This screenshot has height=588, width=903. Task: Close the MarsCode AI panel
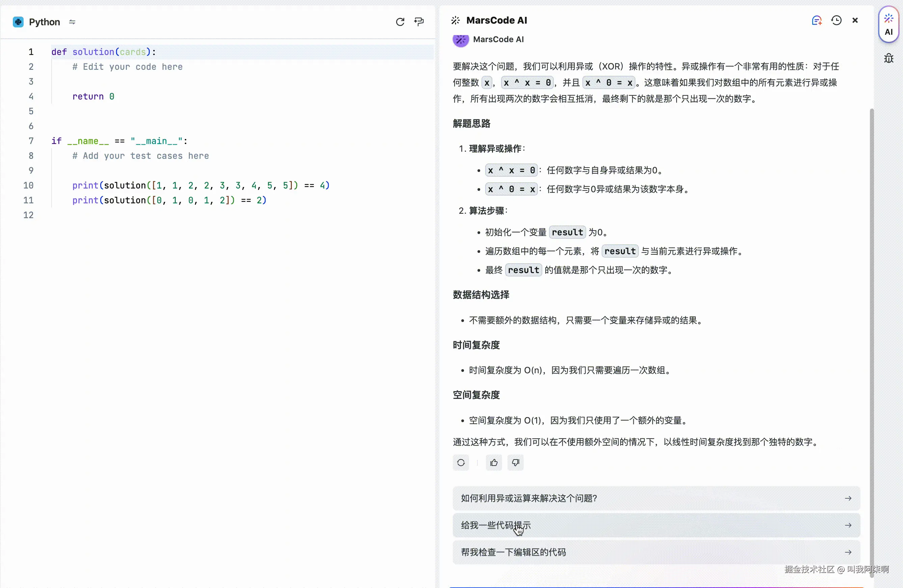coord(855,21)
